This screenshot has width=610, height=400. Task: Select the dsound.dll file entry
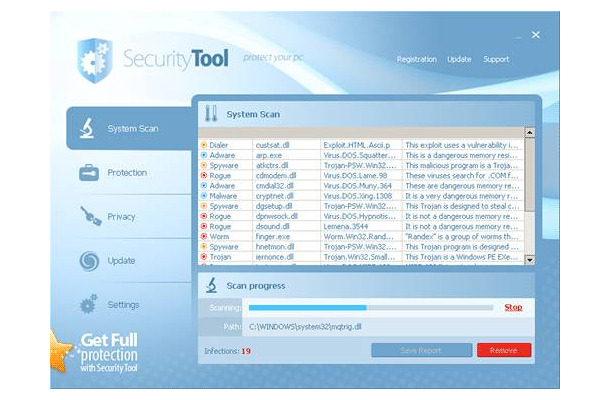(273, 226)
